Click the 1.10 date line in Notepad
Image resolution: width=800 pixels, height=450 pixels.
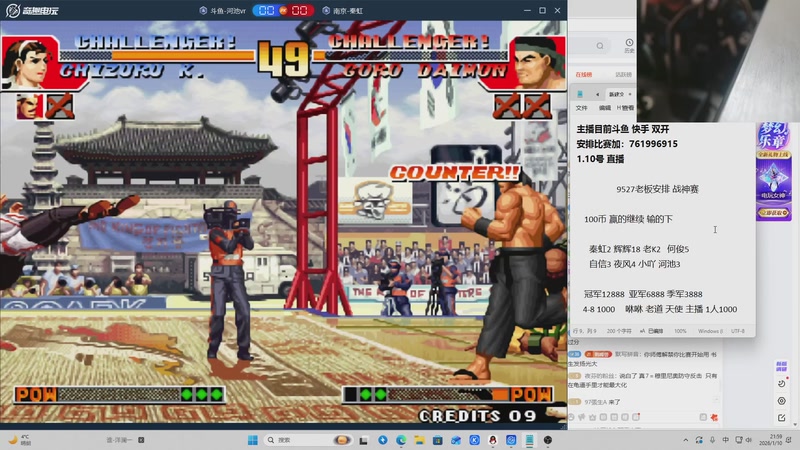pyautogui.click(x=601, y=159)
